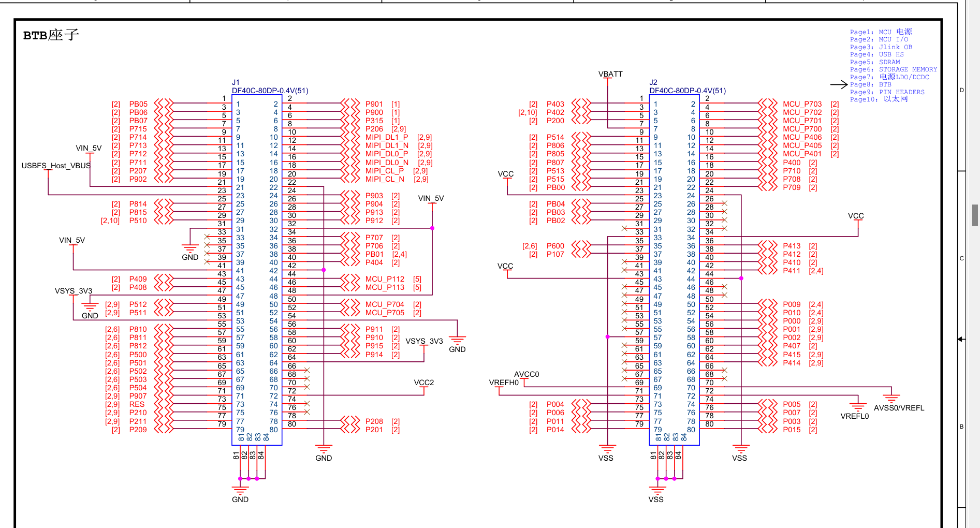Click the MCU_P705 port label
Screen dimensions: 980x528
click(x=385, y=313)
